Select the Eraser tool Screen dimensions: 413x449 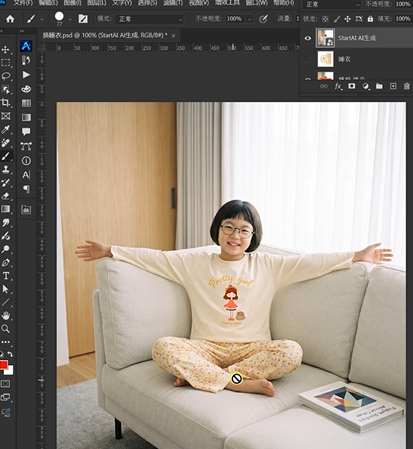tap(6, 196)
